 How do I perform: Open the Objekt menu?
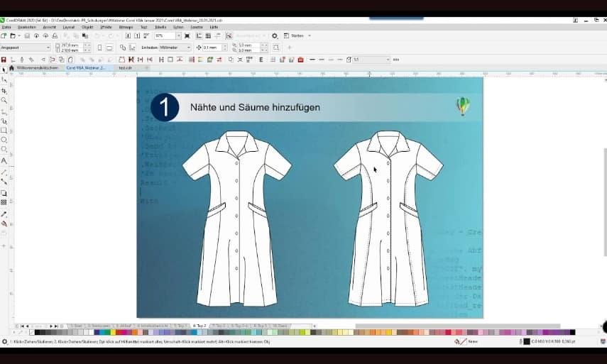coord(87,27)
